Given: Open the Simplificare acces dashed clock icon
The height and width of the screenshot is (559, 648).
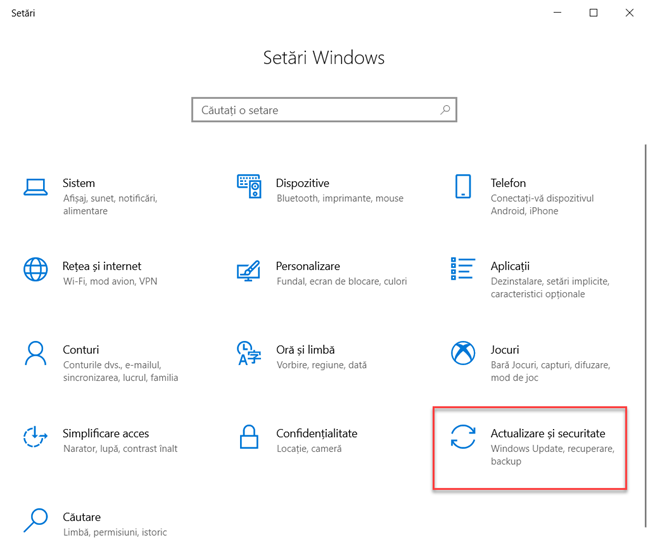Looking at the screenshot, I should [35, 437].
